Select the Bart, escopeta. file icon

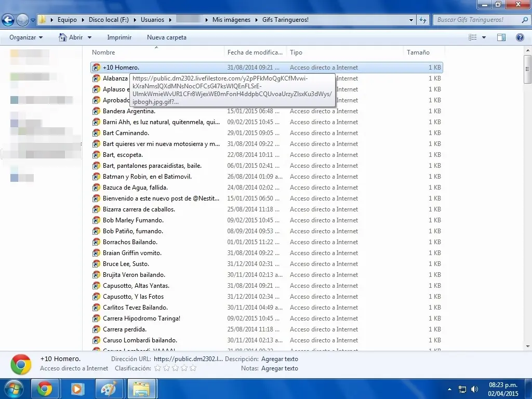click(x=96, y=155)
